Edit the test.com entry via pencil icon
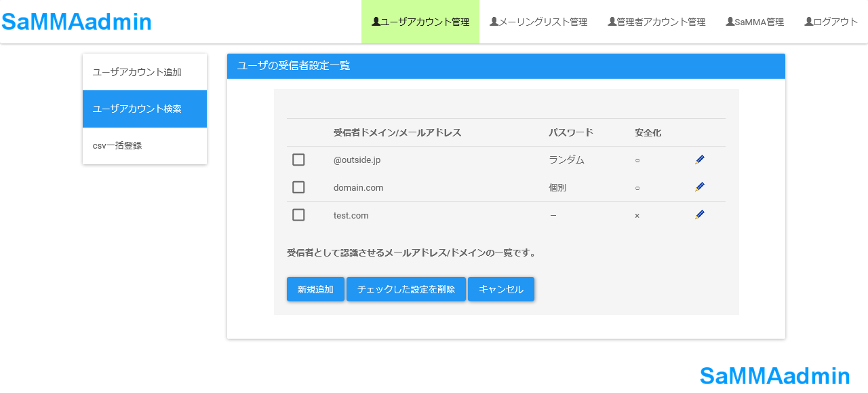Image resolution: width=868 pixels, height=393 pixels. tap(700, 214)
